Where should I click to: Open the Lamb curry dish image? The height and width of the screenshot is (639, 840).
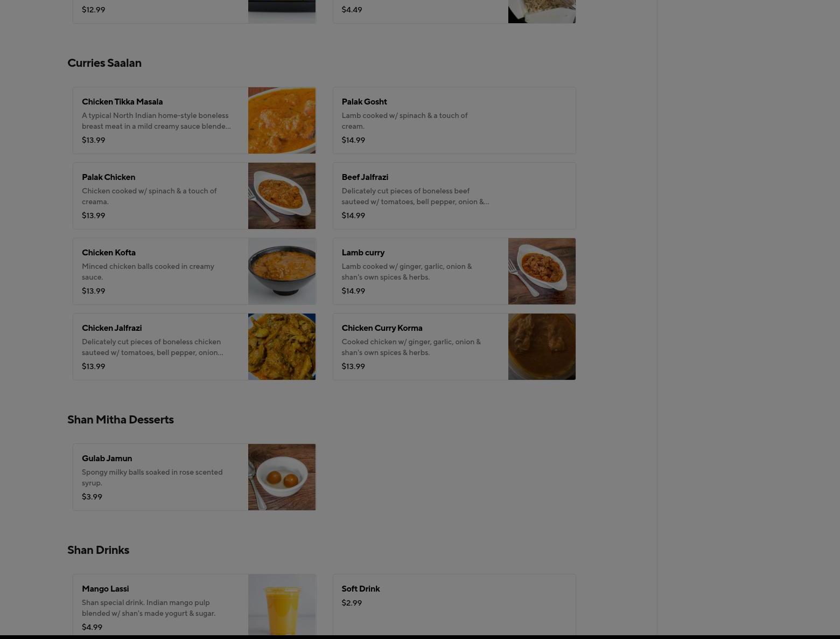[542, 271]
